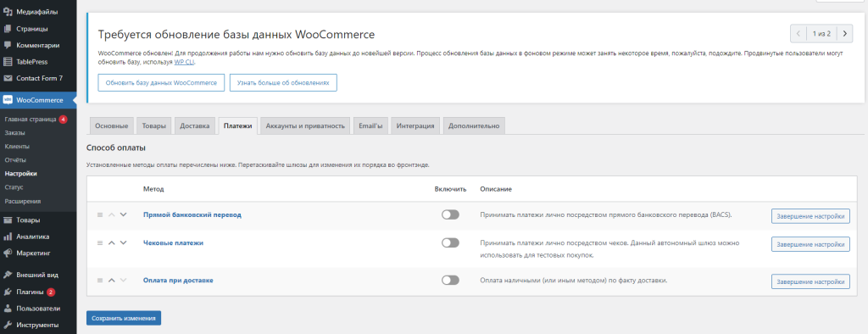Click Сохранить изменения button
The width and height of the screenshot is (868, 334).
point(124,319)
